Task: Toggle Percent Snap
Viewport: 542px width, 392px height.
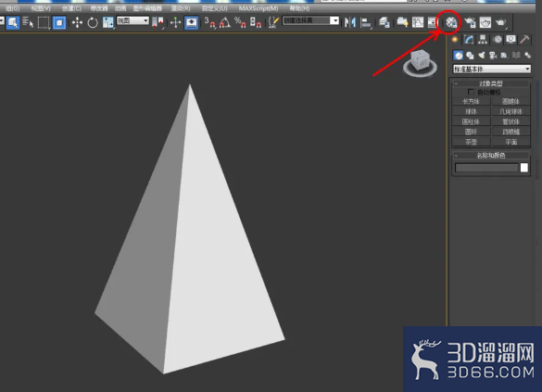Action: [x=240, y=23]
